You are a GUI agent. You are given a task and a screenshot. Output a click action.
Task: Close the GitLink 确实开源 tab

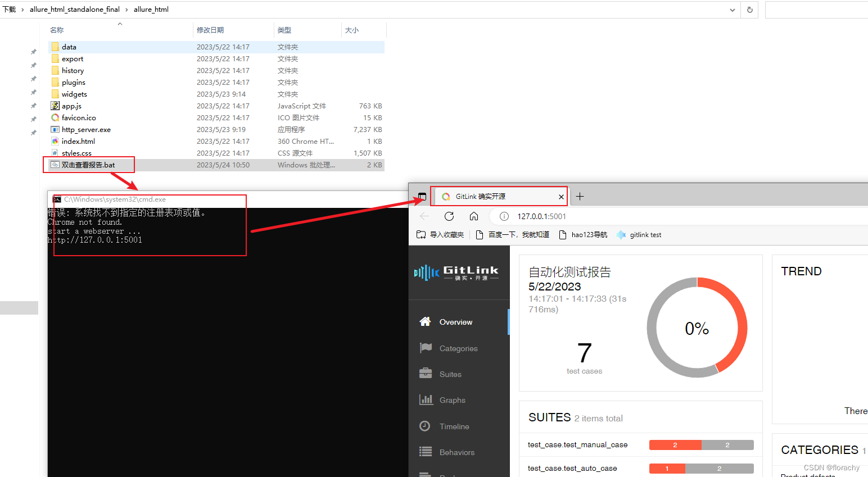[561, 197]
